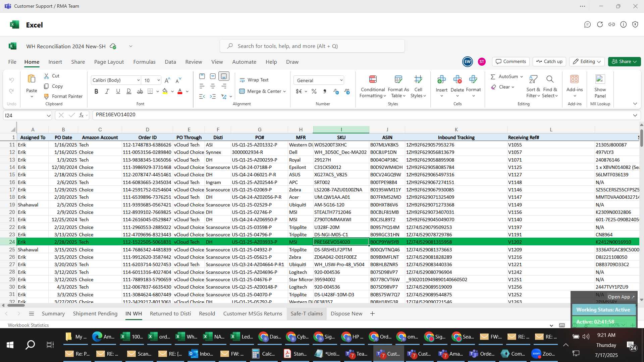Click the fill color swatch
644x362 pixels.
[165, 91]
